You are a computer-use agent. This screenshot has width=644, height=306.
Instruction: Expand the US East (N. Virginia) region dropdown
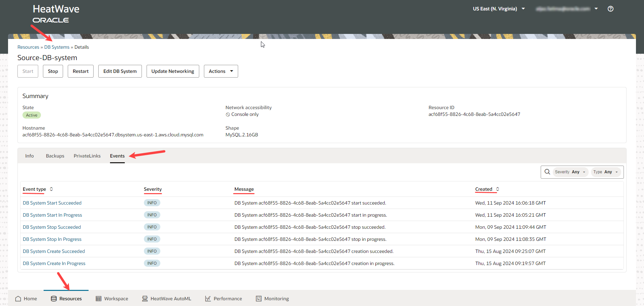(499, 9)
